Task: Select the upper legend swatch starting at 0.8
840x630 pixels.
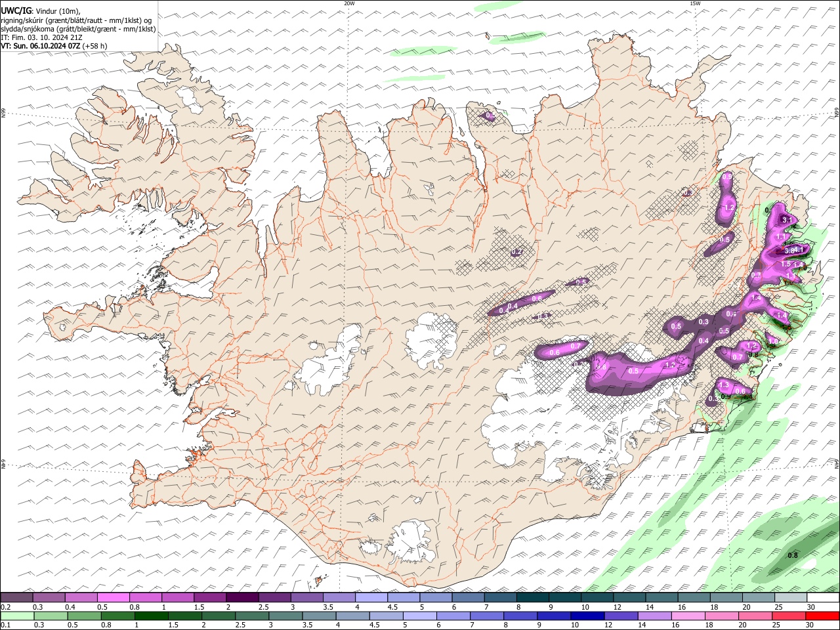Action: 145,597
